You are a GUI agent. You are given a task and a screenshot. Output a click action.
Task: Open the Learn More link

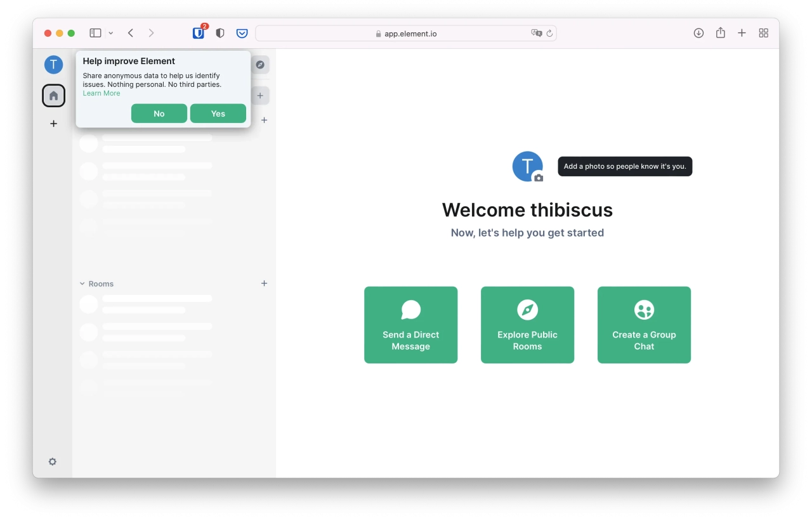tap(101, 93)
